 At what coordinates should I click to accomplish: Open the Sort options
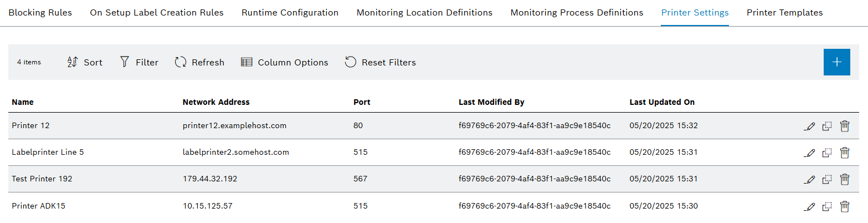(85, 62)
